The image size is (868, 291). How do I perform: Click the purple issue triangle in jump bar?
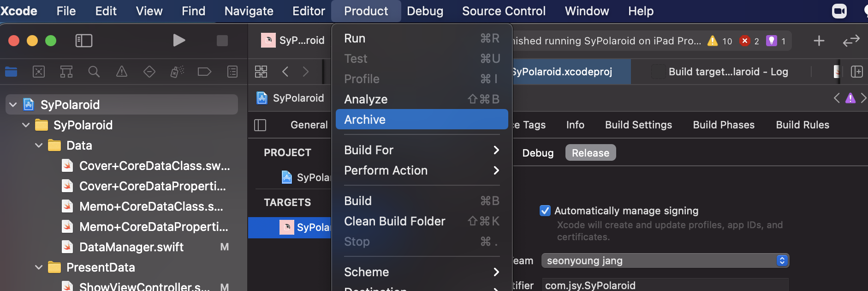click(850, 98)
